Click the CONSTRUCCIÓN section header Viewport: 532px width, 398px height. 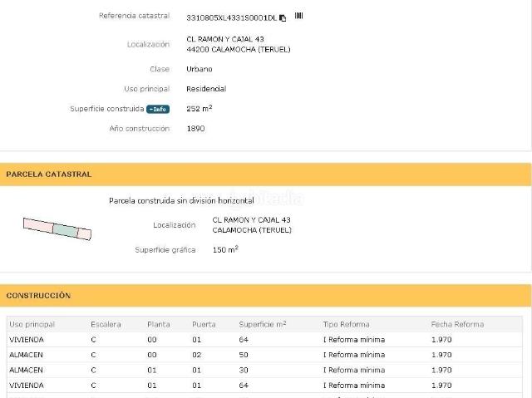tap(265, 296)
